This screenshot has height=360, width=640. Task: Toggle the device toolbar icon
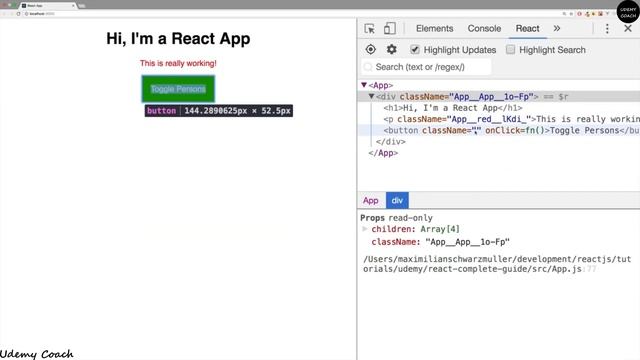tap(389, 29)
